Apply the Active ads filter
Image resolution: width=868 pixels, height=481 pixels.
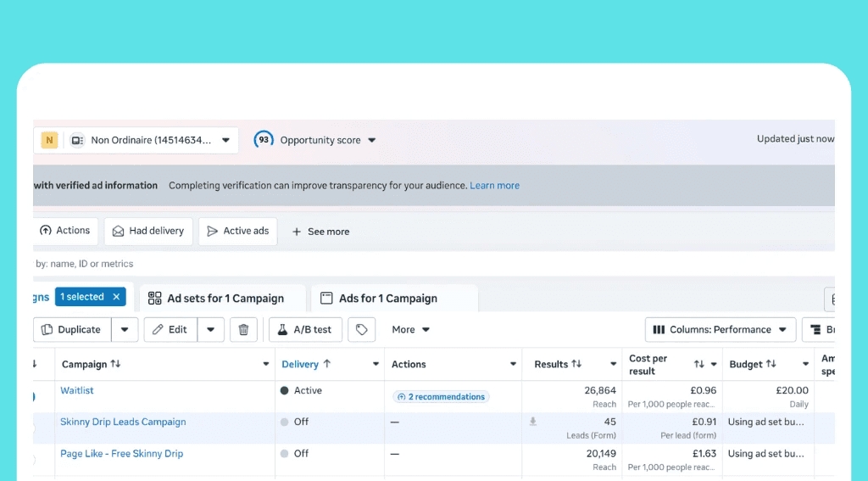click(x=238, y=231)
